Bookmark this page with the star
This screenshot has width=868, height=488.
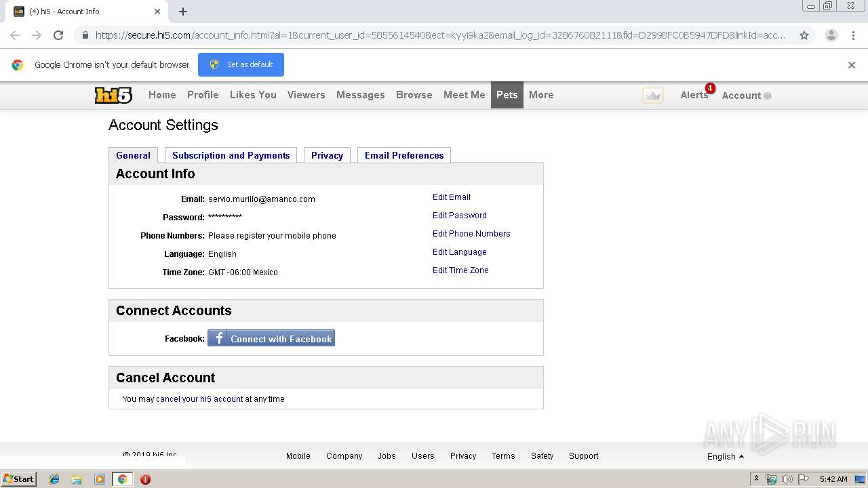pos(804,35)
